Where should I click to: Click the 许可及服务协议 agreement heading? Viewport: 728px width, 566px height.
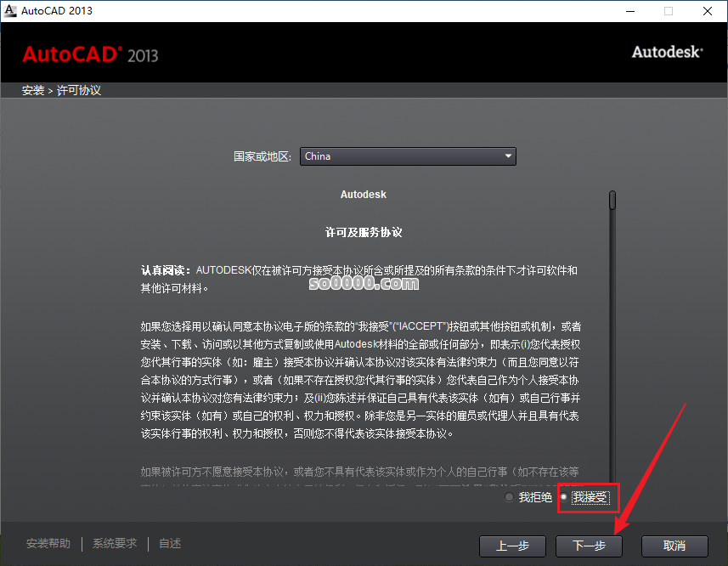click(363, 232)
